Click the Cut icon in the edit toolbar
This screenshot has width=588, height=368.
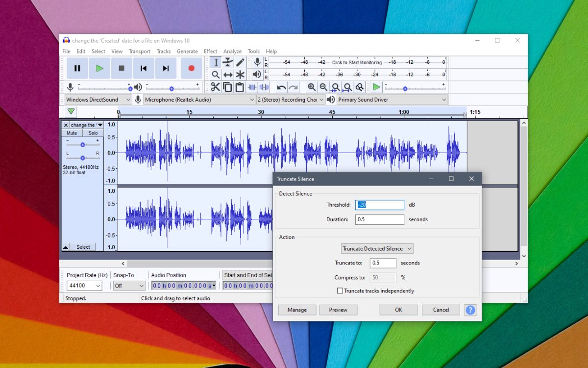(x=215, y=86)
